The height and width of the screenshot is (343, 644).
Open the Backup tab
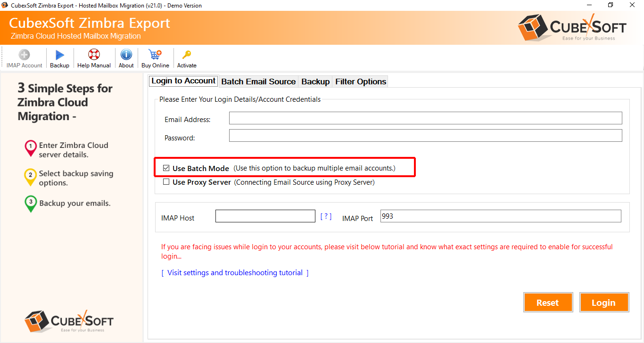coord(315,82)
